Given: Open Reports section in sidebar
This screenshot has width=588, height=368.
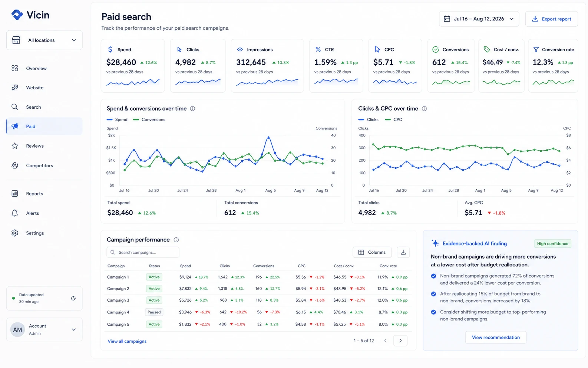Looking at the screenshot, I should (x=44, y=193).
